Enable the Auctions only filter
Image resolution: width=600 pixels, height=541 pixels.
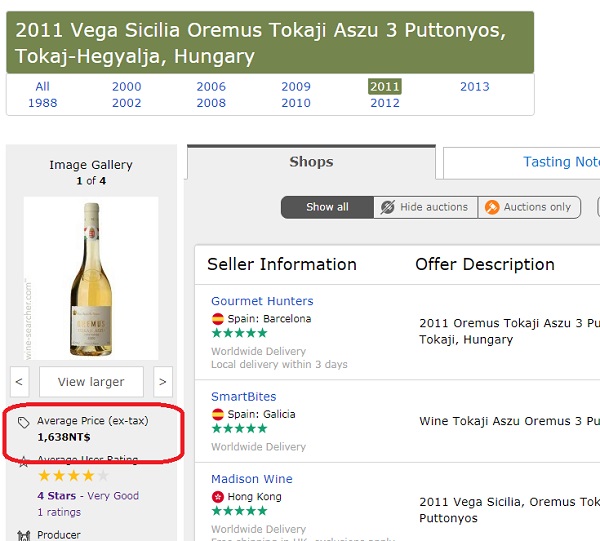click(529, 207)
